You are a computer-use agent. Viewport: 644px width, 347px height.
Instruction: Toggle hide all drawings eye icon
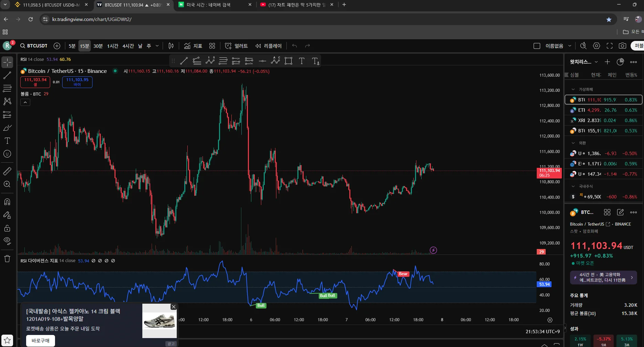pos(7,241)
